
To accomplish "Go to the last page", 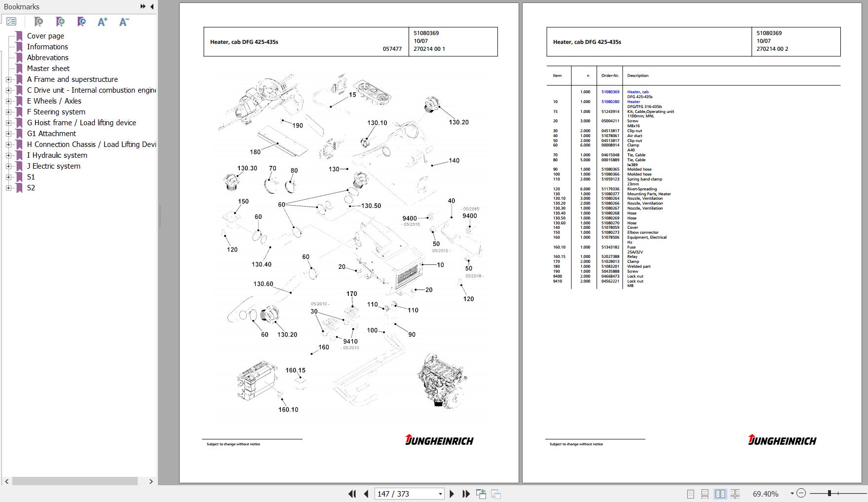I will pos(466,494).
